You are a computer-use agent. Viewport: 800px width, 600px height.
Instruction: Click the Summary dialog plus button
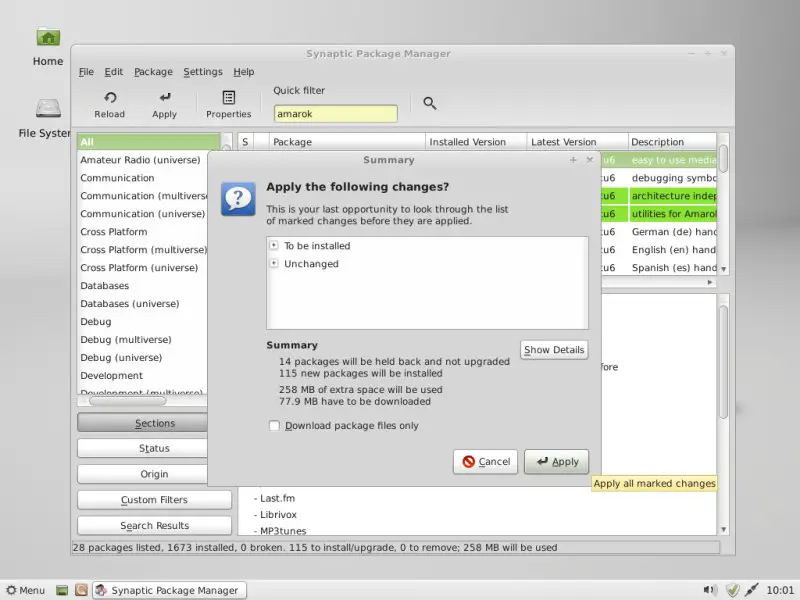click(x=573, y=160)
